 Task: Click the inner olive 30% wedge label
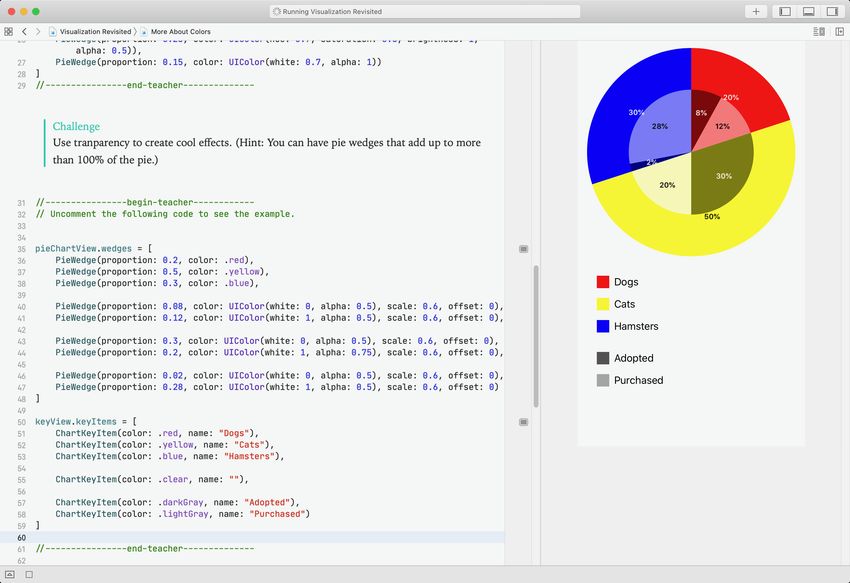coord(724,176)
